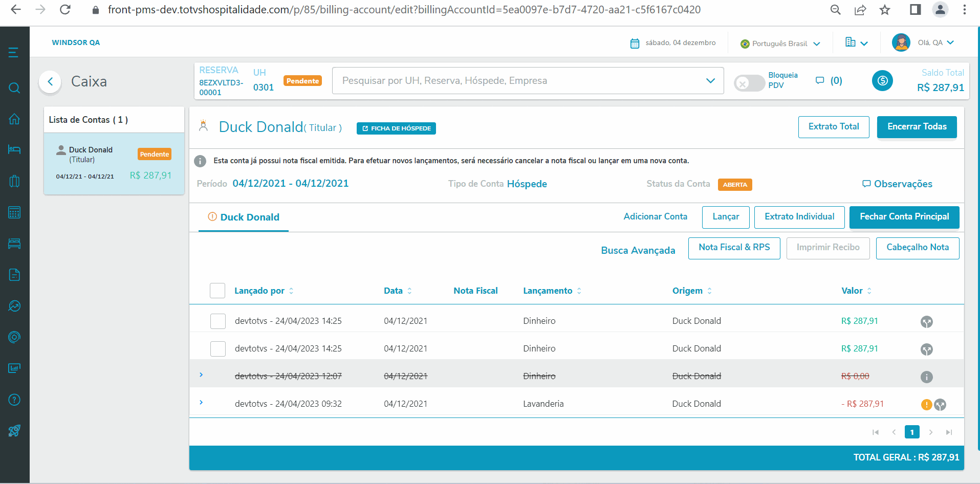
Task: Click Fechar Conta Principal button
Action: (x=904, y=217)
